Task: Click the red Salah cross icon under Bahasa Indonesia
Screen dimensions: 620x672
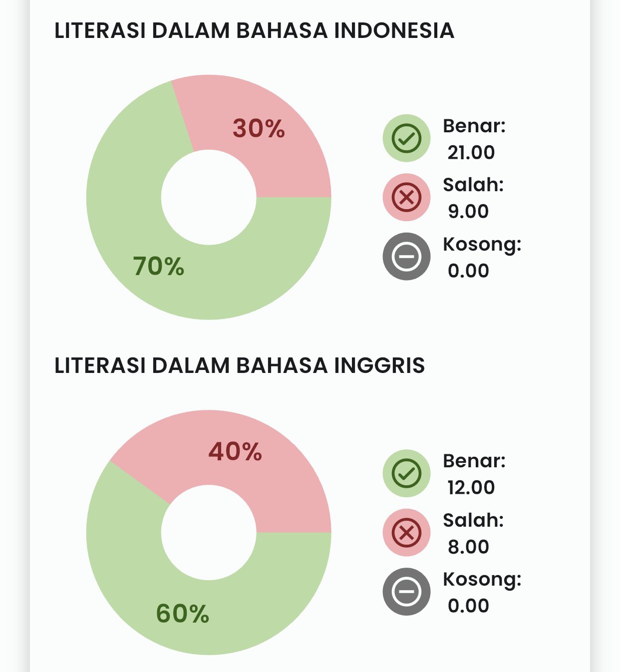Action: [x=406, y=197]
